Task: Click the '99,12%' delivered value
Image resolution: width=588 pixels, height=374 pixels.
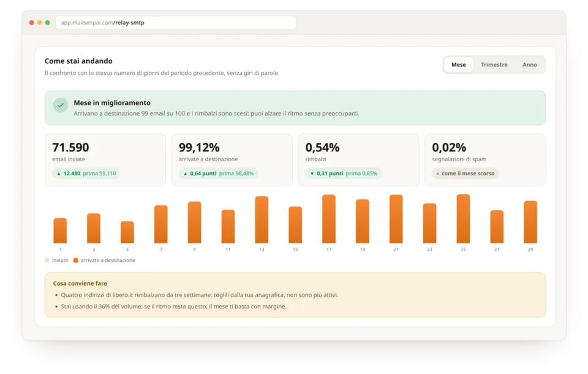Action: click(x=199, y=147)
